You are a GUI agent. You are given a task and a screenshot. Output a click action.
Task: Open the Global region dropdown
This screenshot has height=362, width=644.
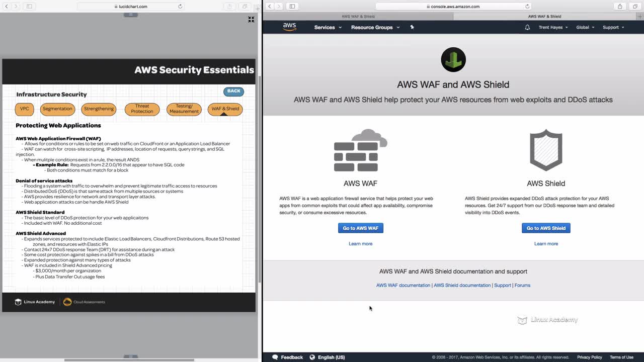point(585,27)
